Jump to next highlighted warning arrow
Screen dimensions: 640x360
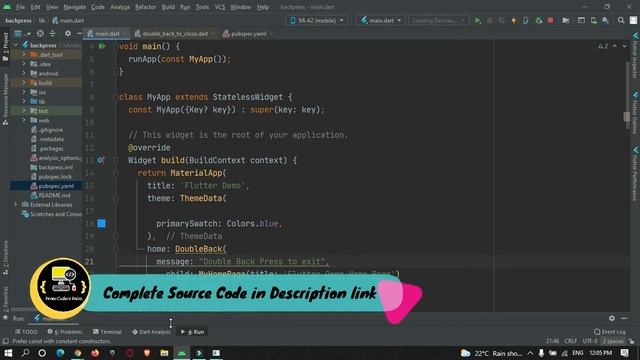click(x=624, y=46)
